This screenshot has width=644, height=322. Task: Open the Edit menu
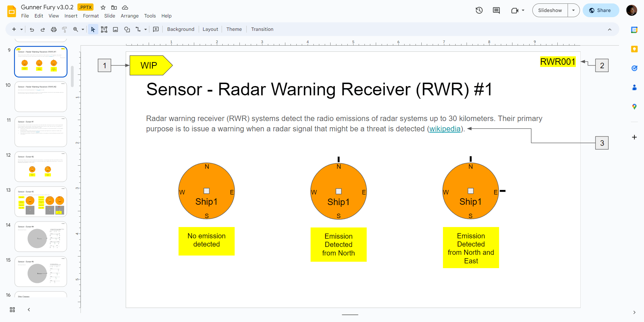(39, 16)
